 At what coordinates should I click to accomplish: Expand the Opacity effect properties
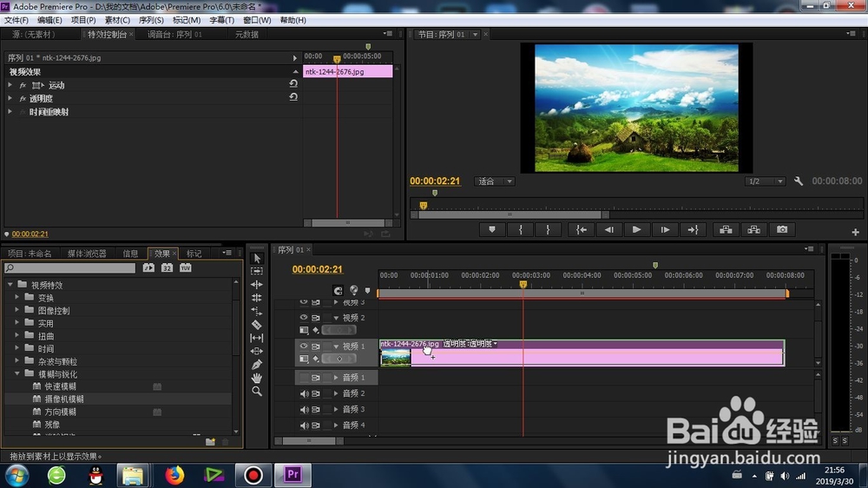click(x=10, y=98)
